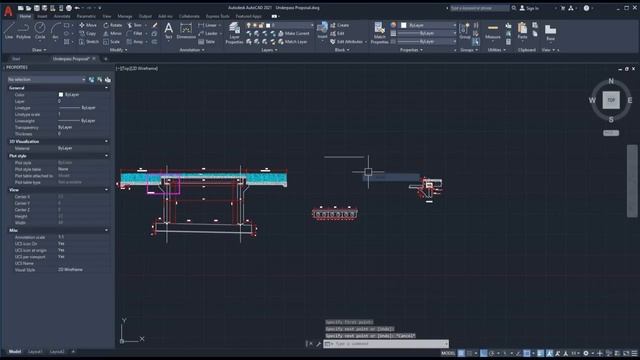Activate the Rotate command

[113, 25]
